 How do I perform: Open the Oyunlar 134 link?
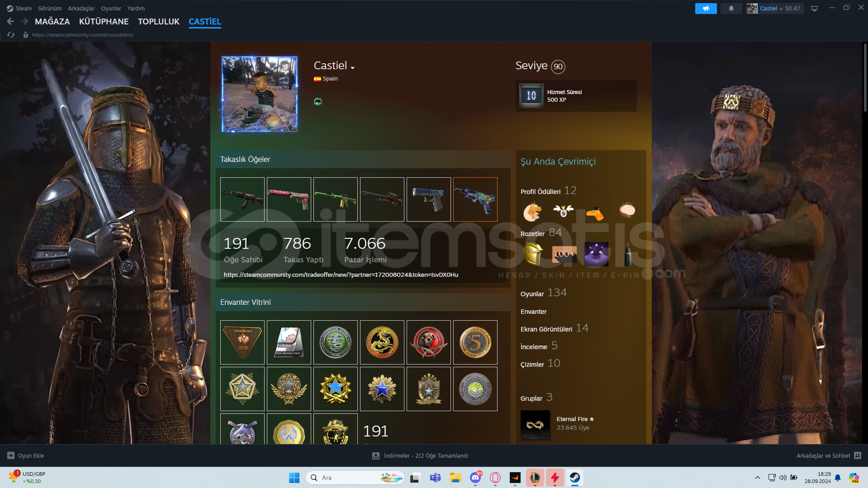(x=543, y=293)
